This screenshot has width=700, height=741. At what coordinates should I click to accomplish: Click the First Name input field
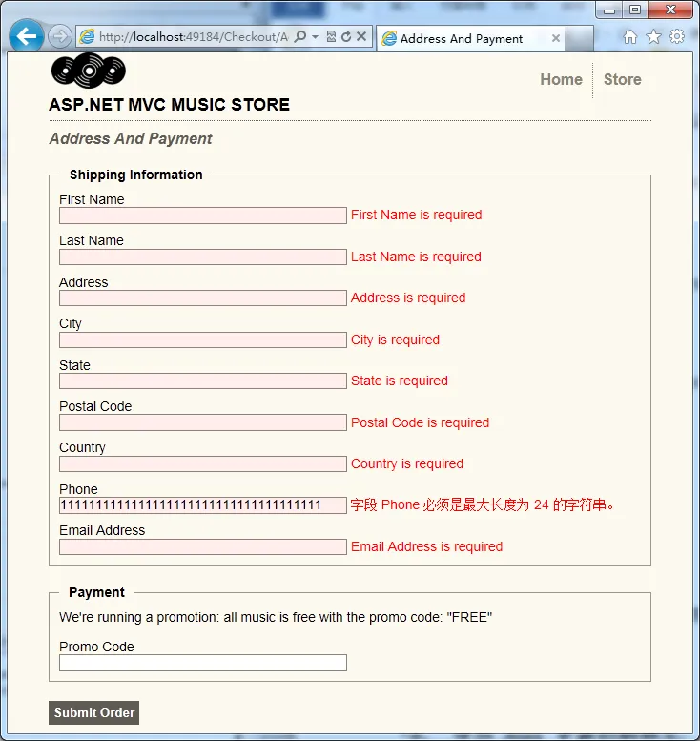click(203, 216)
